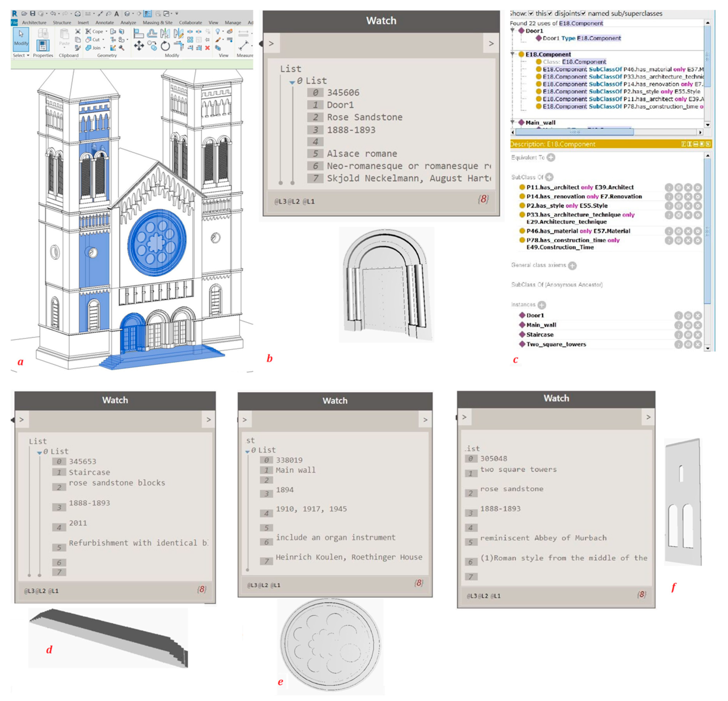Select the Move tool in Modify panel
Image resolution: width=728 pixels, height=701 pixels.
pos(139,46)
